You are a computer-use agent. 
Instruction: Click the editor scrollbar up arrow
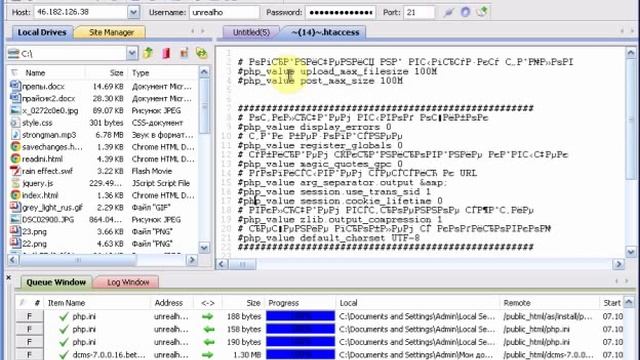[631, 53]
